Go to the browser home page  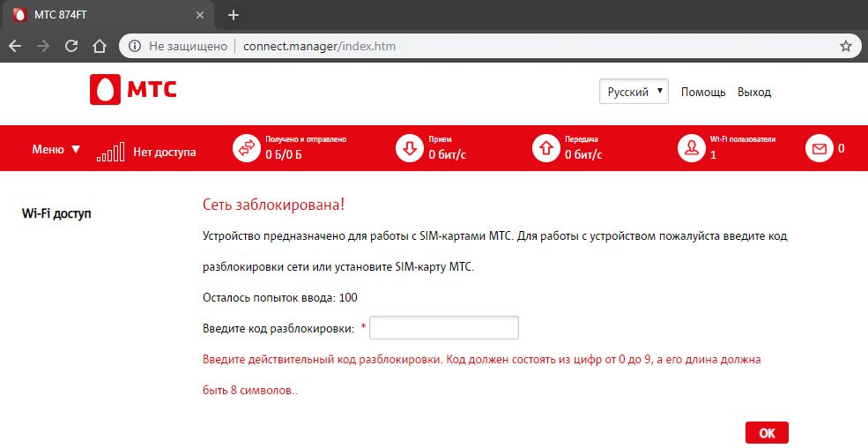[x=100, y=46]
